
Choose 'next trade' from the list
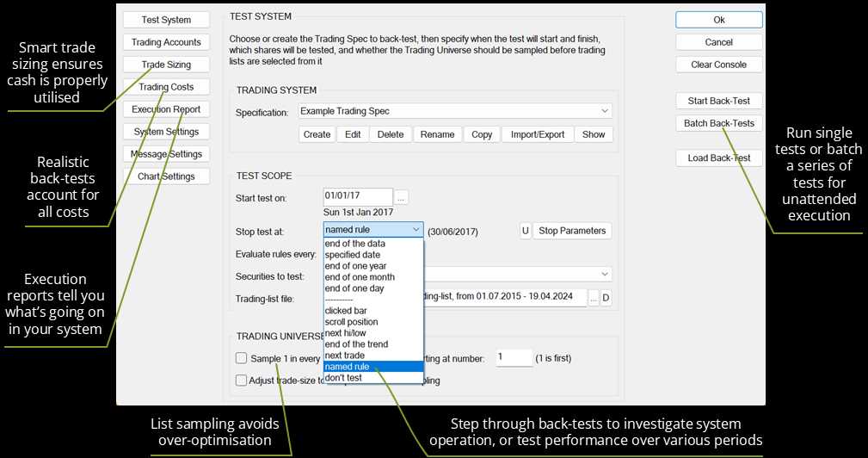(345, 356)
